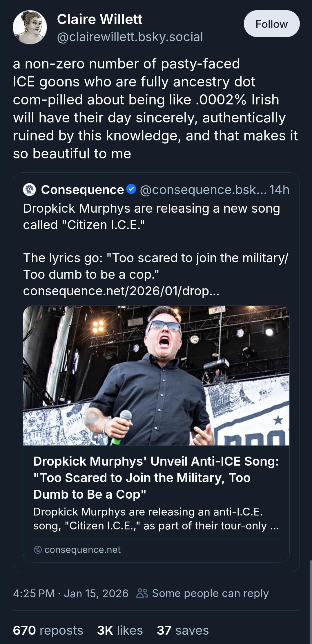
Task: Open the @clairewillett.bsky.social handle
Action: [130, 37]
